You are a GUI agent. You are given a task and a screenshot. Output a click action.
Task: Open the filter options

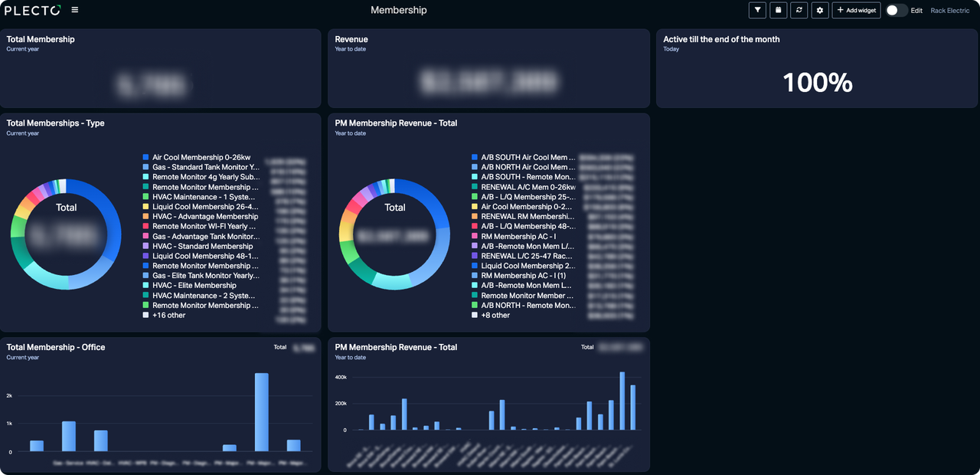(x=757, y=10)
